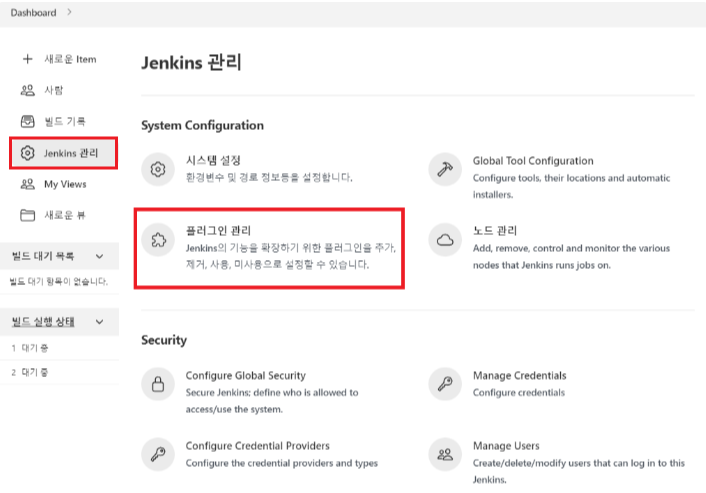Click the System Configuration section heading
706x493 pixels.
click(203, 125)
